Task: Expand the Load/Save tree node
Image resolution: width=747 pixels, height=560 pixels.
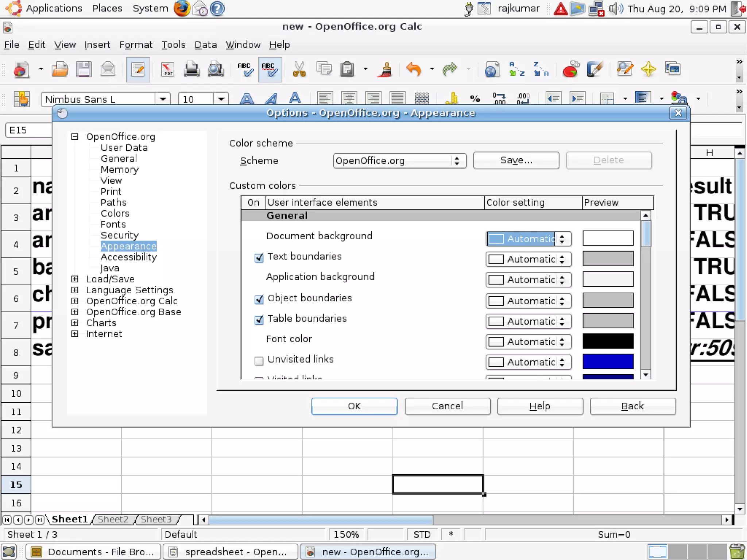Action: (75, 279)
